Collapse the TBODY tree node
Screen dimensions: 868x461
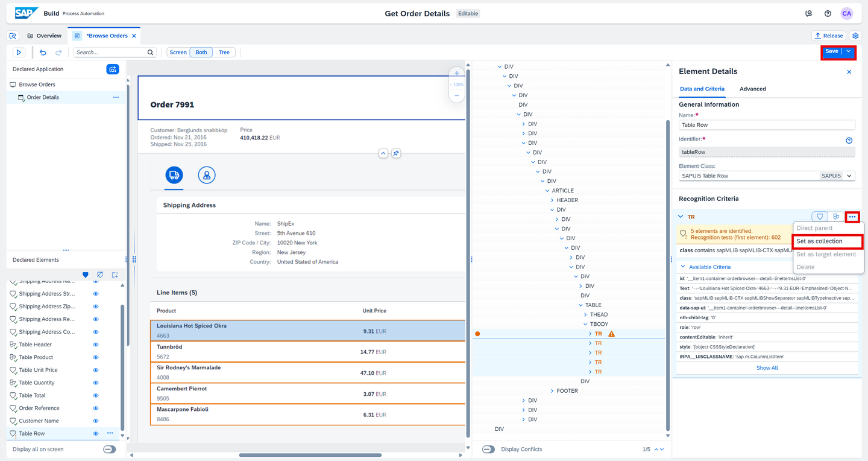585,324
